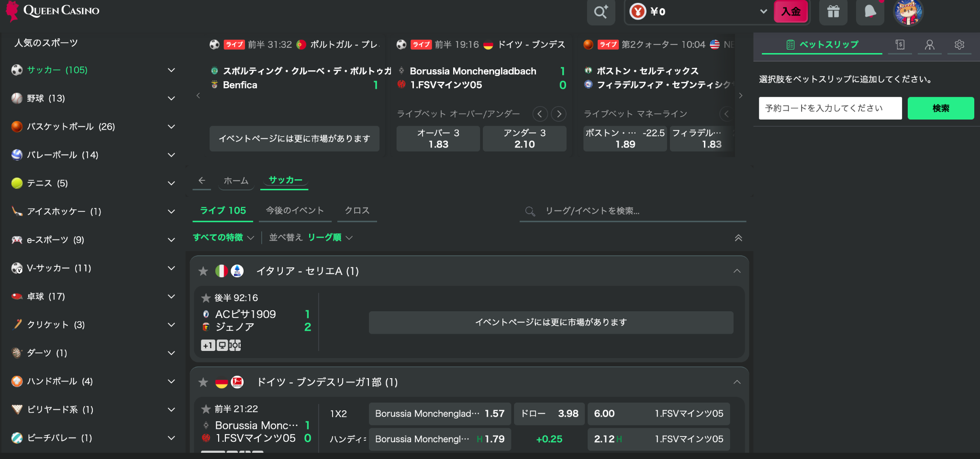Open the live tracker monitor icon under ジェノア
980x459 pixels.
point(222,345)
